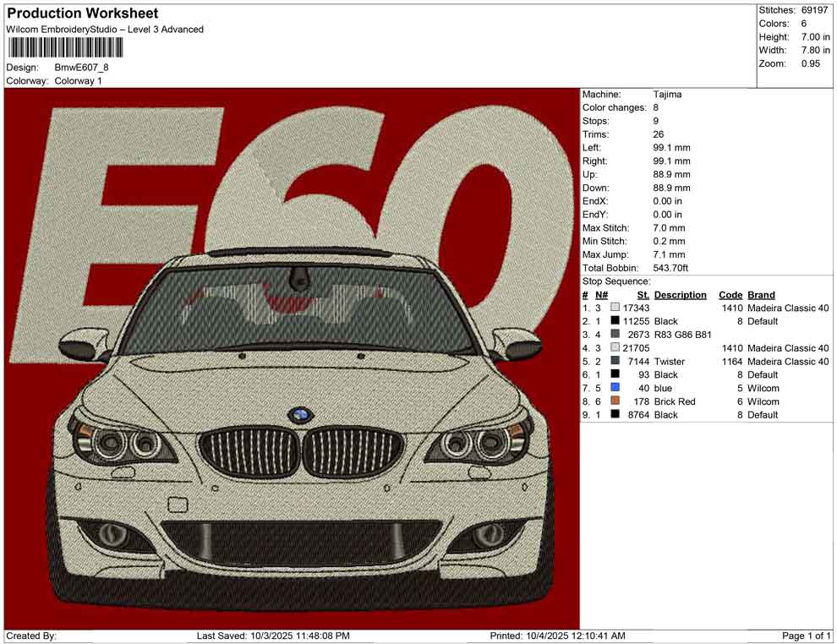The width and height of the screenshot is (837, 644).
Task: Choose the blue swatch in stop 7
Action: [615, 387]
